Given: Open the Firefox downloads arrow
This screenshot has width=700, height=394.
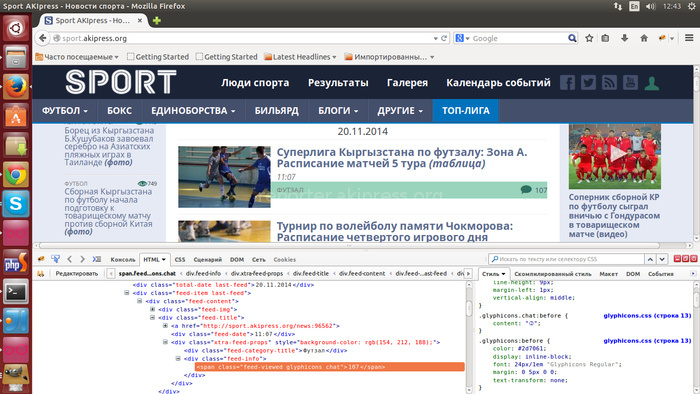Looking at the screenshot, I should (x=625, y=38).
